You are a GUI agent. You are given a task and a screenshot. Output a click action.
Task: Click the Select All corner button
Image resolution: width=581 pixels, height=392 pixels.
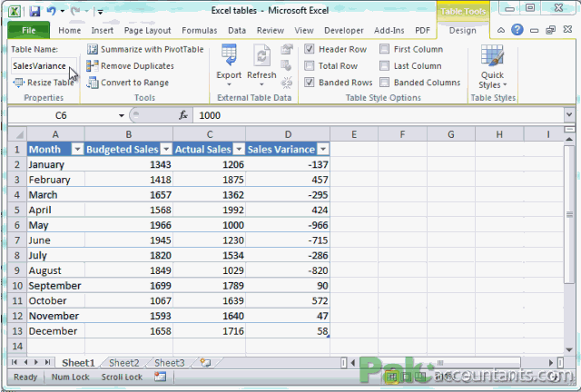[17, 134]
